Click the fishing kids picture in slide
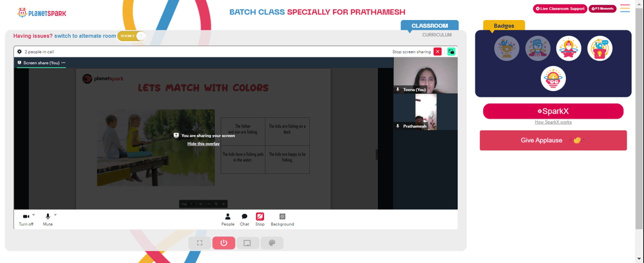Screen dimensions: 644x263 [156, 148]
